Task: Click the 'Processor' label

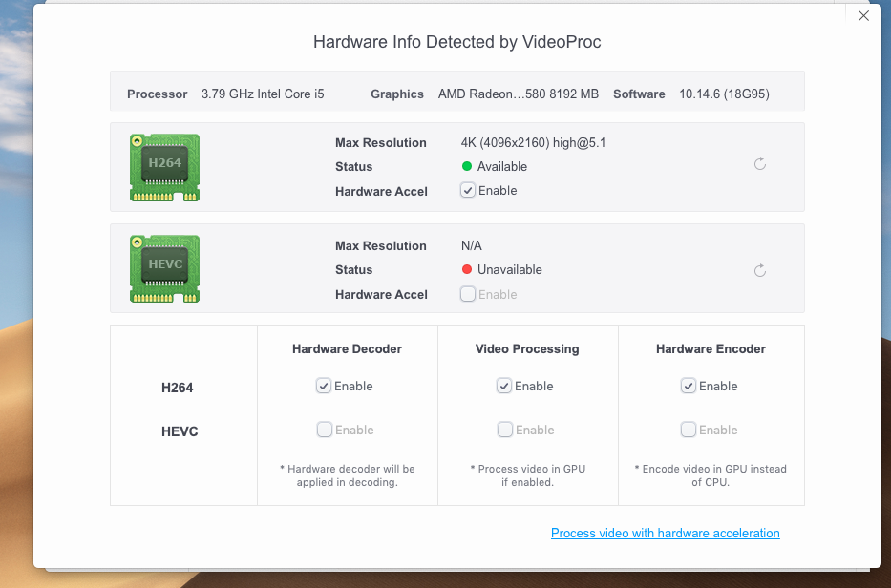Action: pyautogui.click(x=158, y=94)
